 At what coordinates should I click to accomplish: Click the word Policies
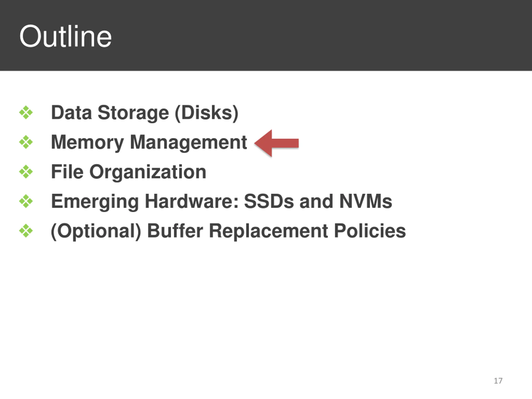370,231
